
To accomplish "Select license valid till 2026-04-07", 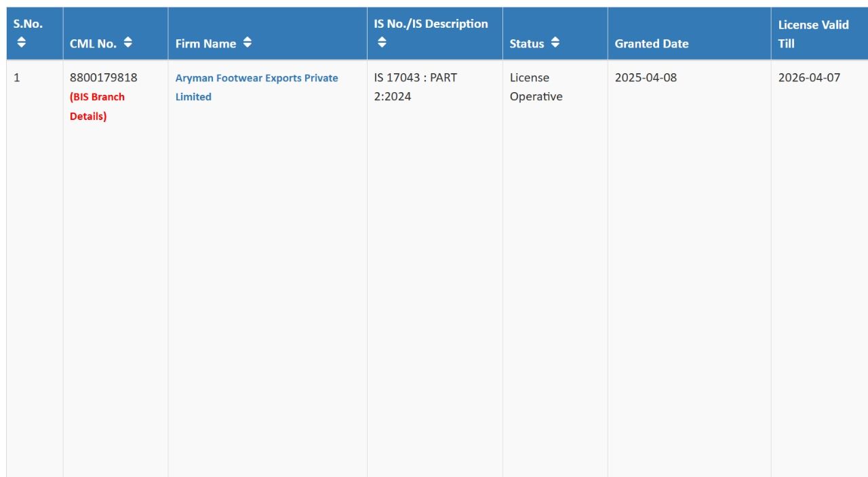I will [809, 77].
